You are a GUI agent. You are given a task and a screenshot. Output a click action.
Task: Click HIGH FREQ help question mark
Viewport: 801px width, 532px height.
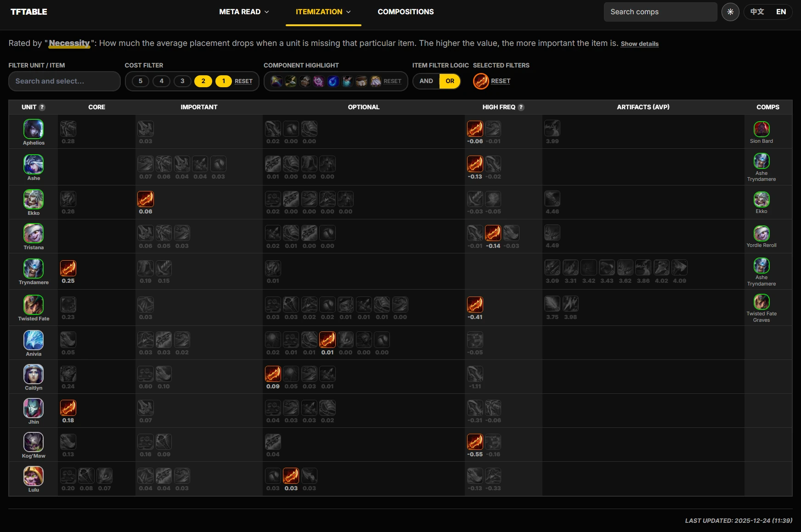[521, 107]
